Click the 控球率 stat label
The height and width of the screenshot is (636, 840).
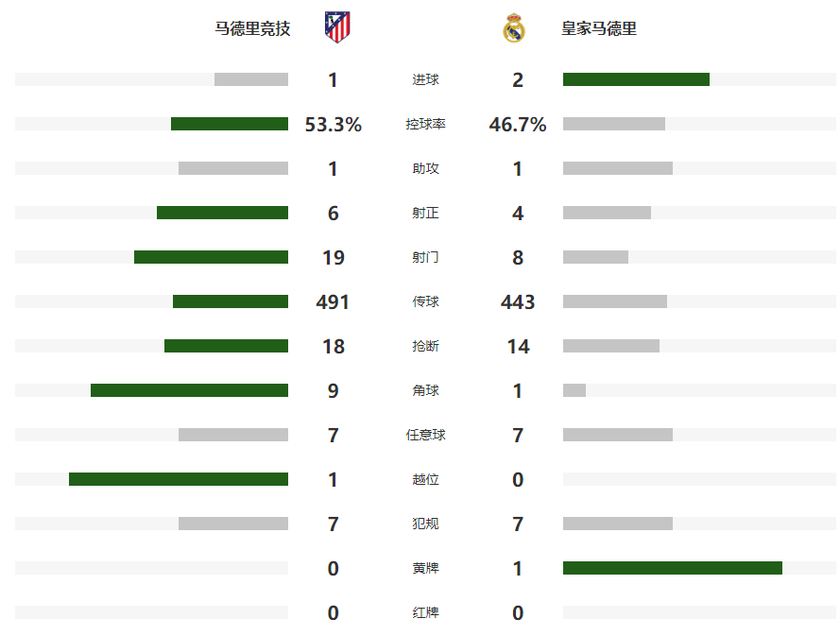pos(425,125)
